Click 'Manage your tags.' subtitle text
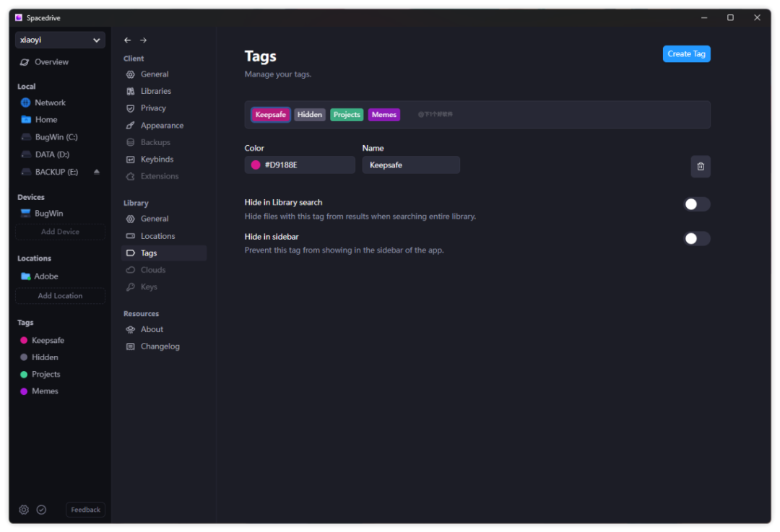 (277, 74)
